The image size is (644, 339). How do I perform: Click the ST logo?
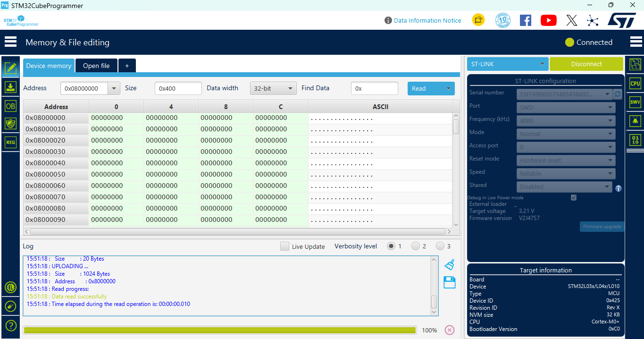(x=622, y=20)
